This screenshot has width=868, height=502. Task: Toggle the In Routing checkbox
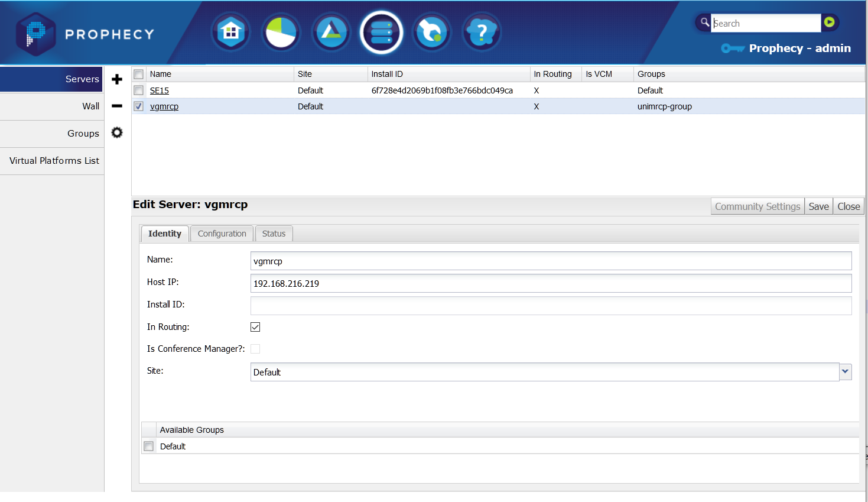coord(255,327)
